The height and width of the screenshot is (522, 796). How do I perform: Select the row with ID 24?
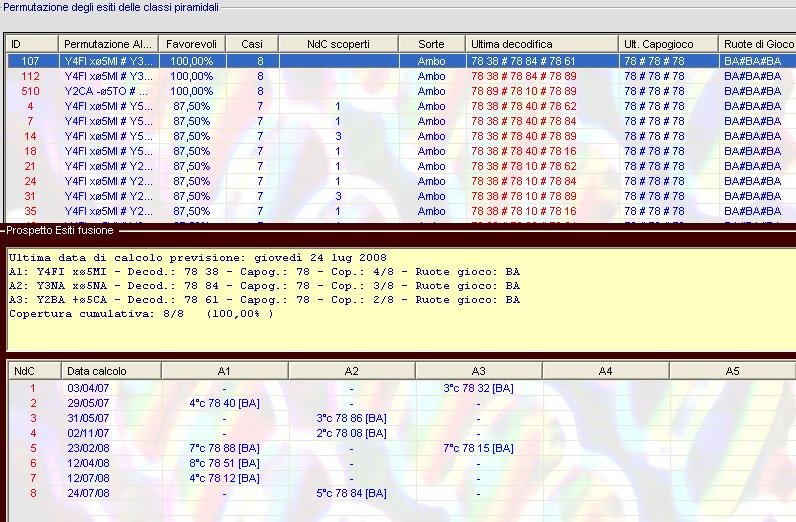pyautogui.click(x=401, y=181)
